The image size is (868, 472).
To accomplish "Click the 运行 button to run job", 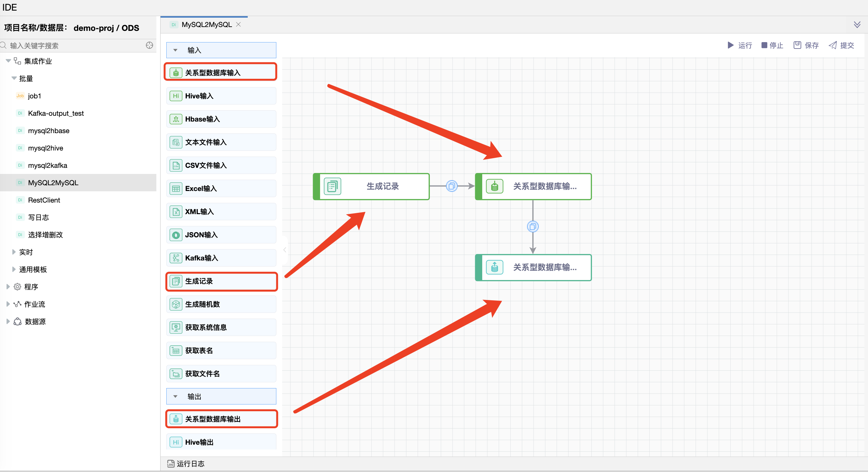I will point(740,45).
